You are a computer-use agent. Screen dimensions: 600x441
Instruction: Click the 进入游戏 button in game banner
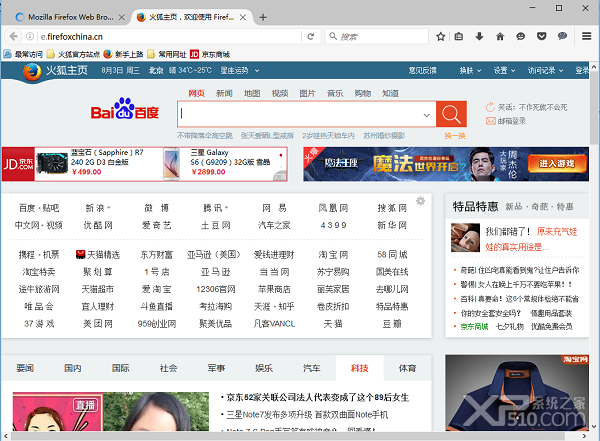click(557, 163)
